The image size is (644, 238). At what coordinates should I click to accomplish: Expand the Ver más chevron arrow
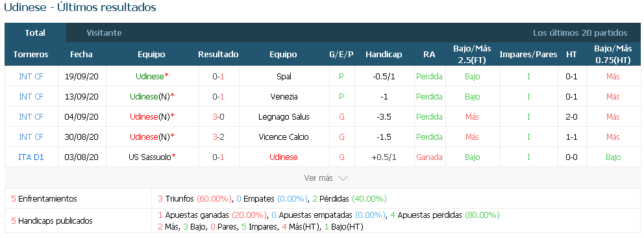[343, 178]
